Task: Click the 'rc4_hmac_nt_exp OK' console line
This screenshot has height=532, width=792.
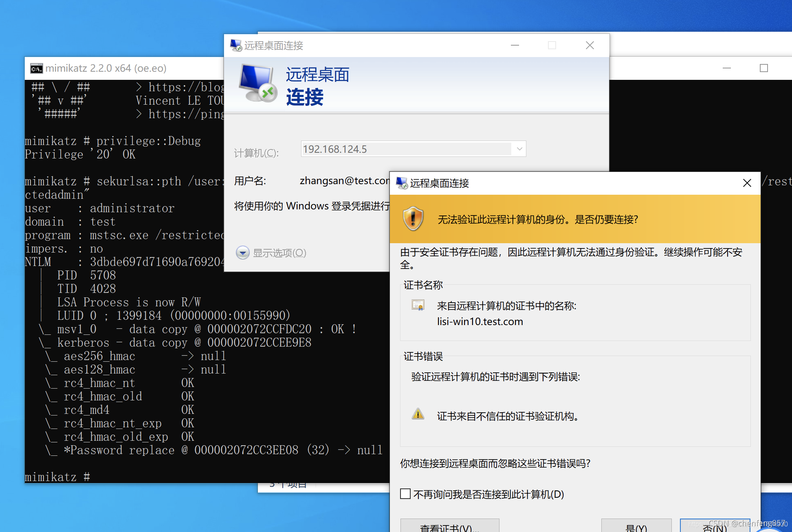Action: (x=120, y=423)
